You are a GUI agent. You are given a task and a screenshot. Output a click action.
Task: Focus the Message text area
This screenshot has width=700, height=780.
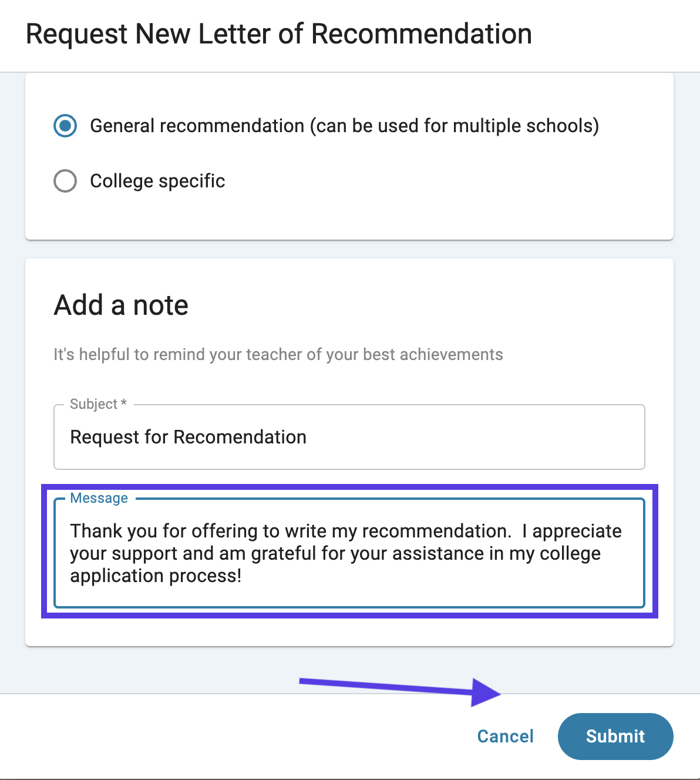(x=349, y=553)
